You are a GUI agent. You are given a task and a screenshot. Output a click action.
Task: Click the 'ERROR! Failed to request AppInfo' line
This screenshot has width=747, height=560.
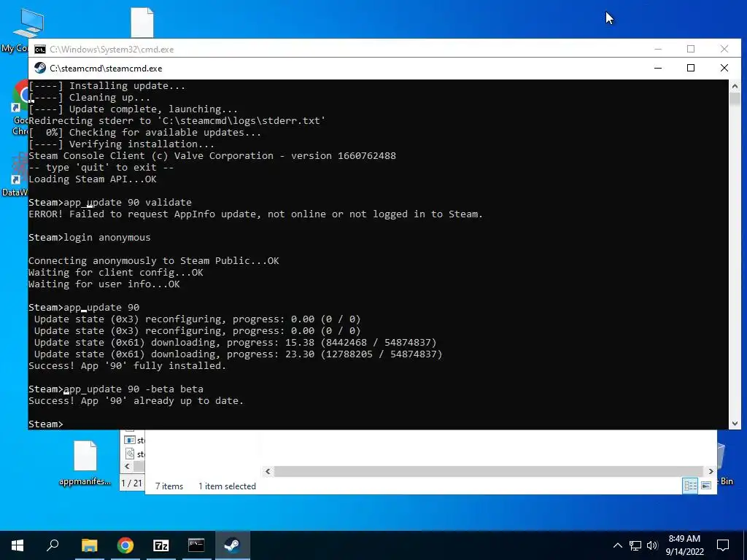255,214
